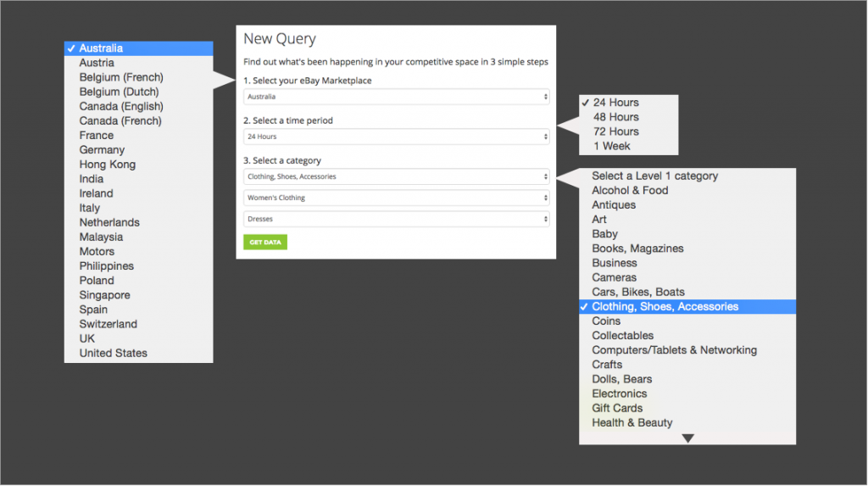The width and height of the screenshot is (868, 486).
Task: Pick UK marketplace option
Action: tap(138, 338)
